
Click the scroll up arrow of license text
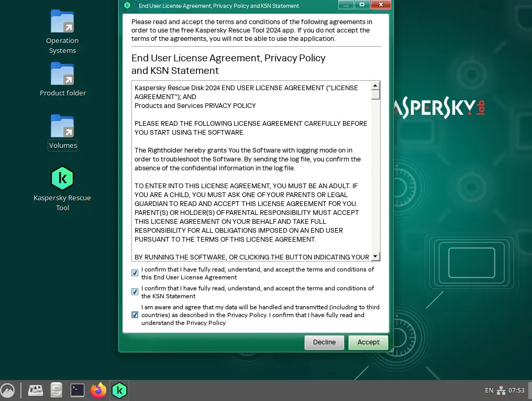(x=375, y=85)
